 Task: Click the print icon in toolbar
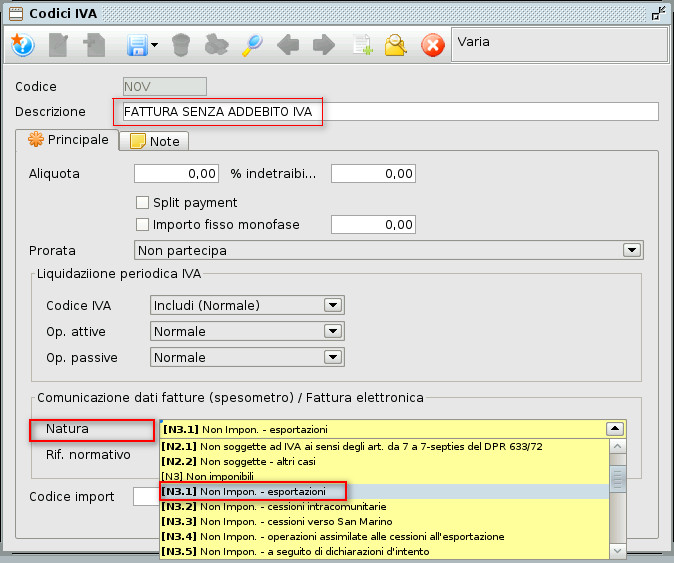(x=216, y=45)
